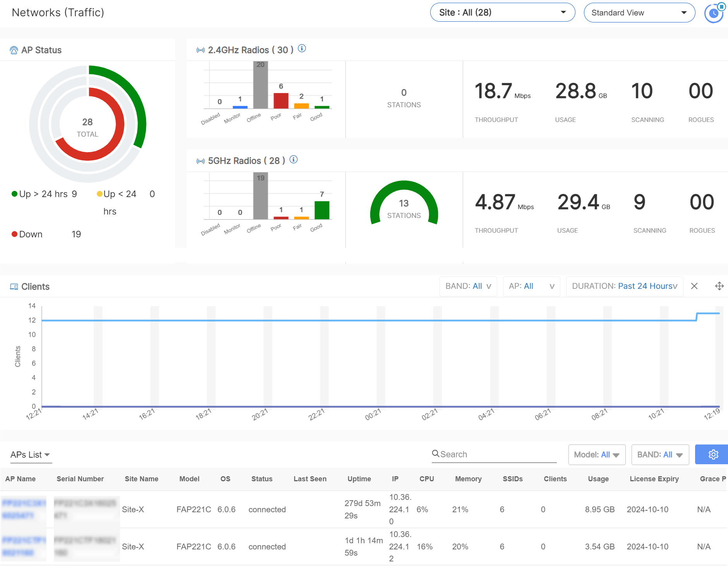Viewport: 728px width, 568px height.
Task: Sort by AP Name column header
Action: pyautogui.click(x=21, y=479)
